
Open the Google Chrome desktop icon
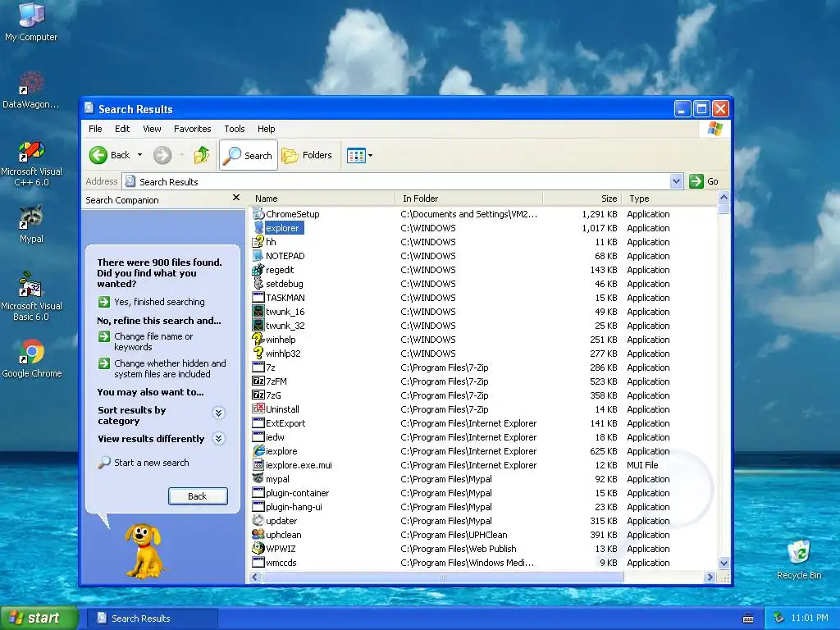pos(31,359)
